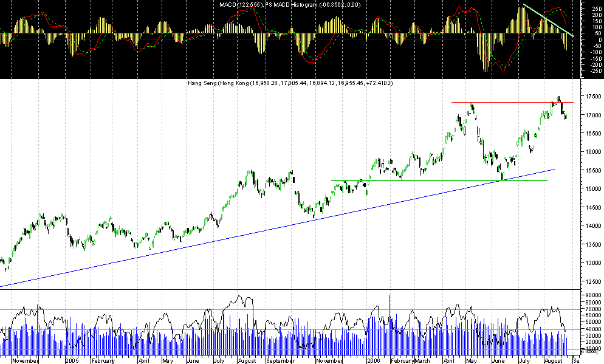Image resolution: width=604 pixels, height=364 pixels.
Task: Select the 17000 price axis label
Action: [x=593, y=115]
